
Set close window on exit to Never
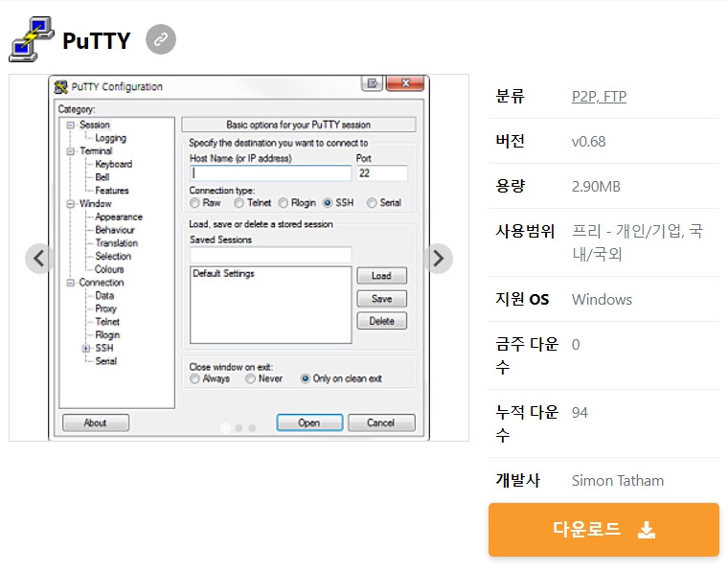tap(250, 378)
